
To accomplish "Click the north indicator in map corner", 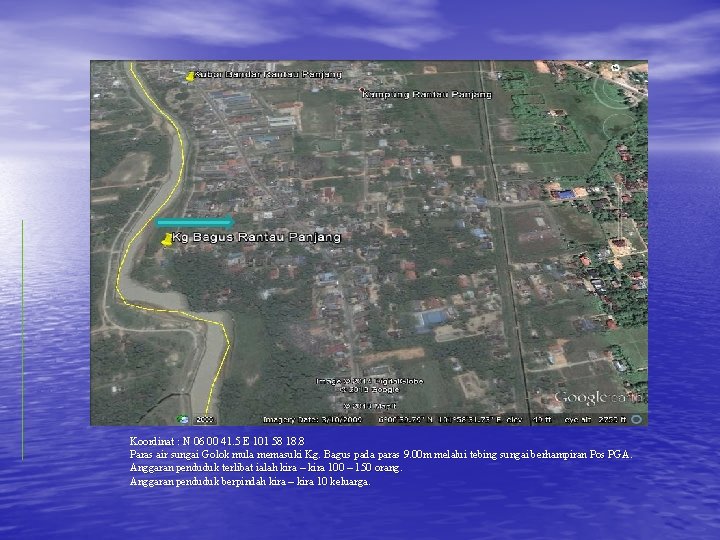I will 616,68.
